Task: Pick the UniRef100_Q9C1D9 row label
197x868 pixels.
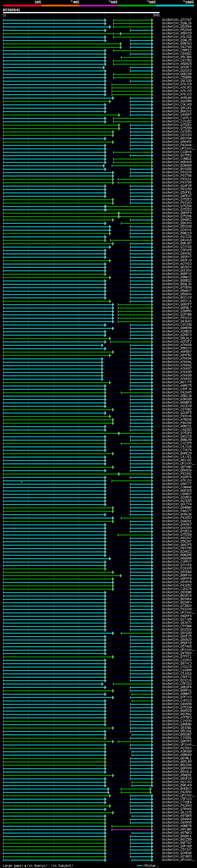Action: pos(177,81)
